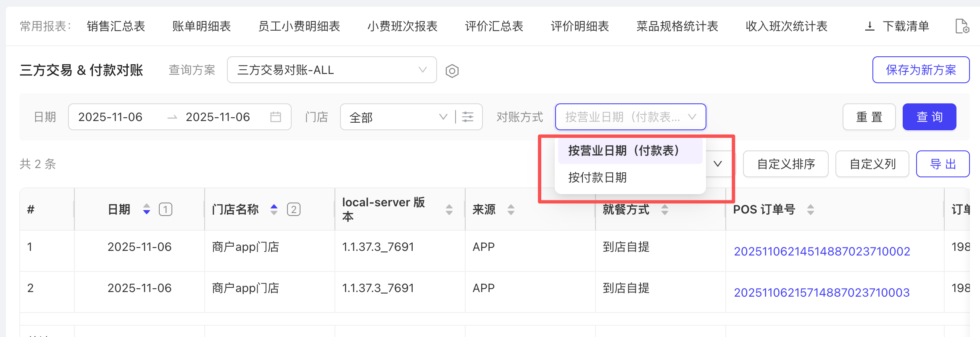Click the download icon for 下载清单

pyautogui.click(x=869, y=26)
